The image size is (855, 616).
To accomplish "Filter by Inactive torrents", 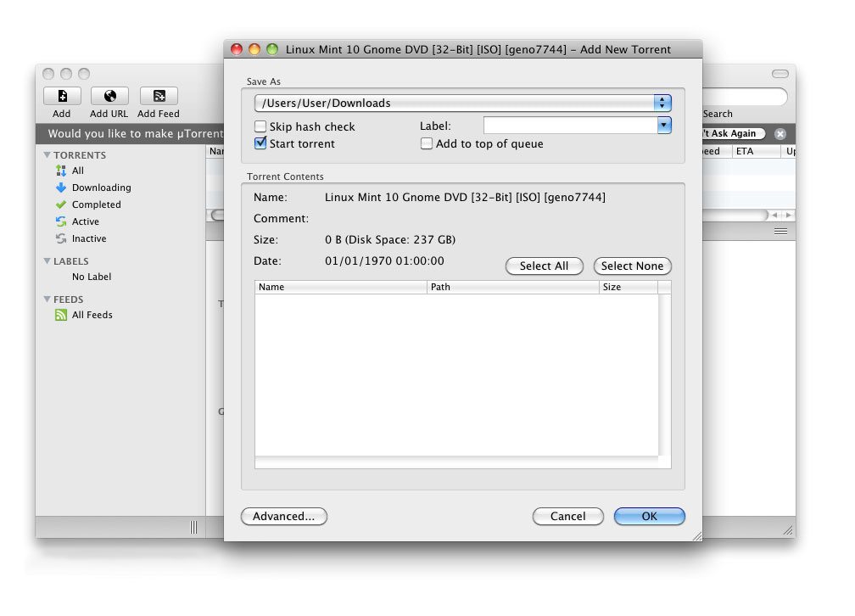I will (x=88, y=238).
